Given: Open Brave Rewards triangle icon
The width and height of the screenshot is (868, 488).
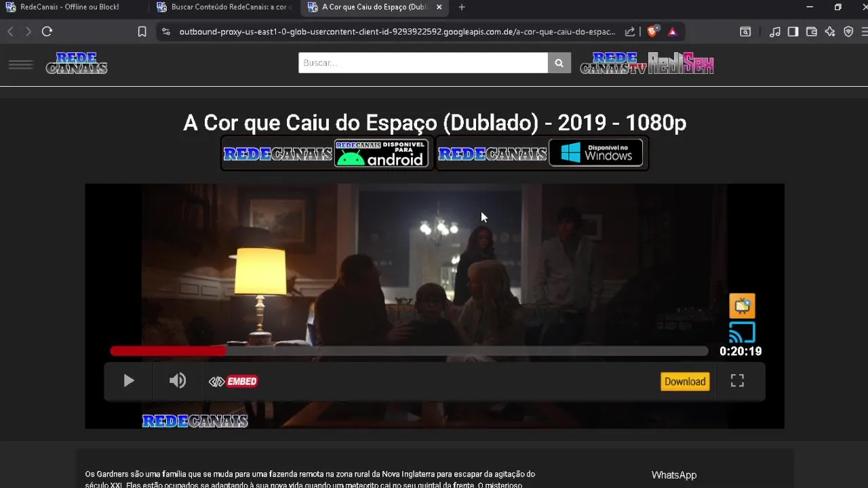Looking at the screenshot, I should click(672, 32).
